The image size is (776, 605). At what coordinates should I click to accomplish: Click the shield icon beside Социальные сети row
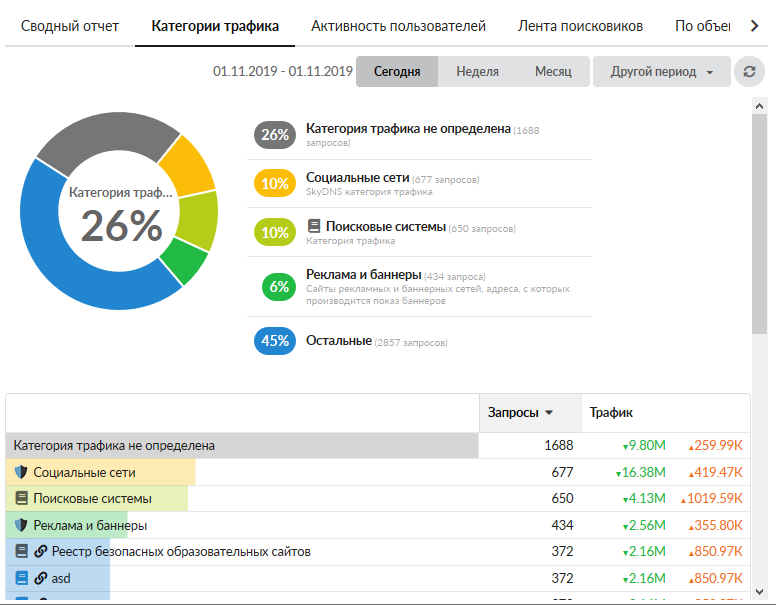21,472
